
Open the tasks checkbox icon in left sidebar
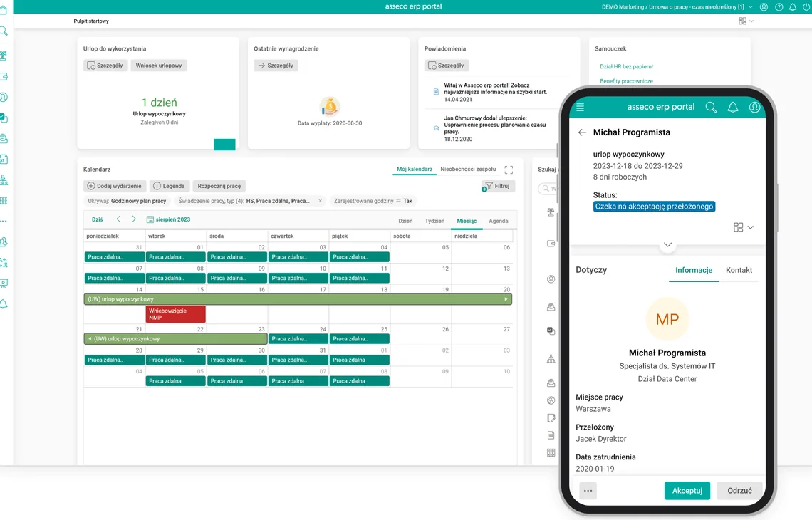point(3,118)
